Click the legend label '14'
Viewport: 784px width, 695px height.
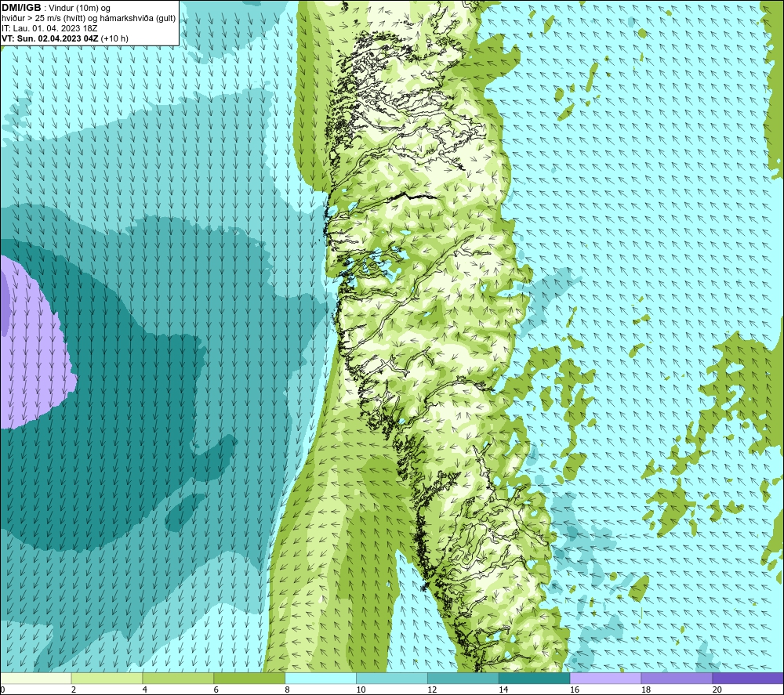[x=503, y=690]
